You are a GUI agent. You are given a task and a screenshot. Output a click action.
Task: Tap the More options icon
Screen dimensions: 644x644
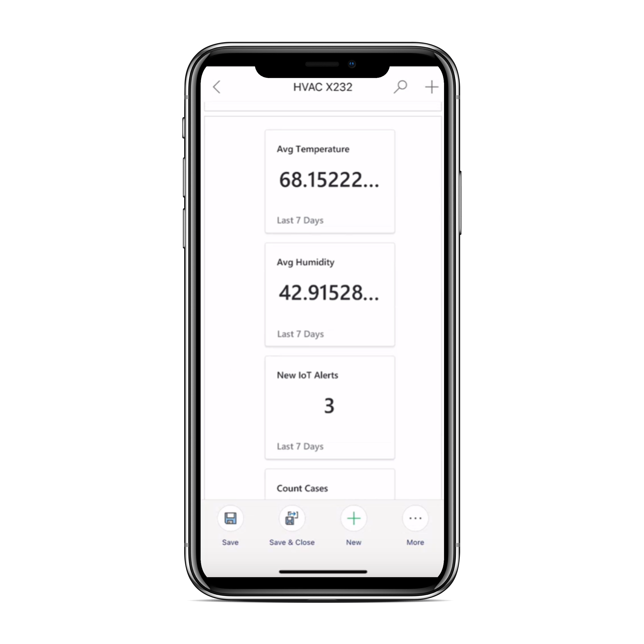tap(415, 518)
